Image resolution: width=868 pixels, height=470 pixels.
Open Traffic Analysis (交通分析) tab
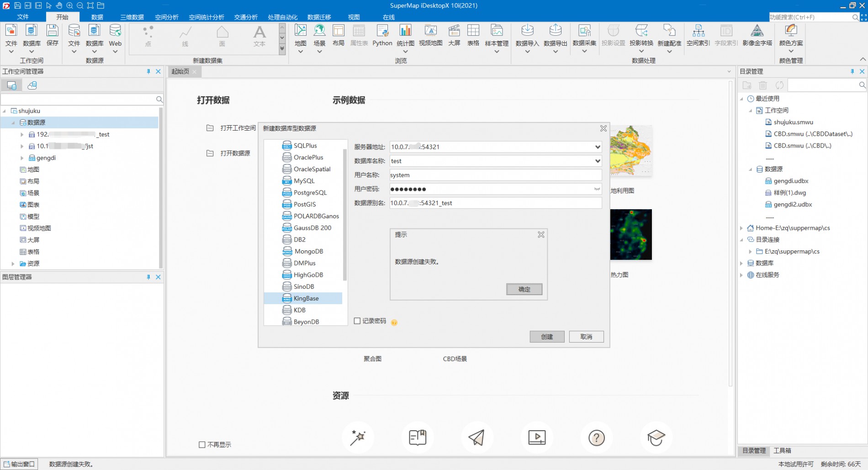[x=246, y=17]
